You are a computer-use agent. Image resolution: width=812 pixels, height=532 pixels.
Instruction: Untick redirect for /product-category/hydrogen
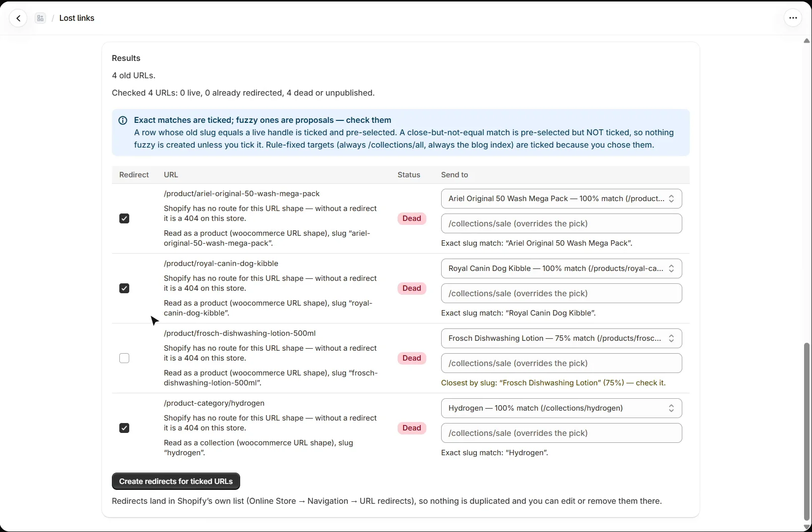pos(124,428)
